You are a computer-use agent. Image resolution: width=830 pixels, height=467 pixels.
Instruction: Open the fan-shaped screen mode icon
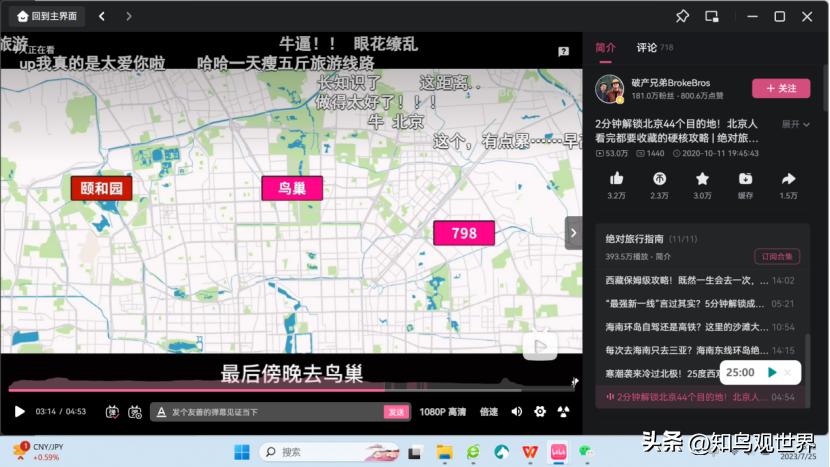[563, 411]
